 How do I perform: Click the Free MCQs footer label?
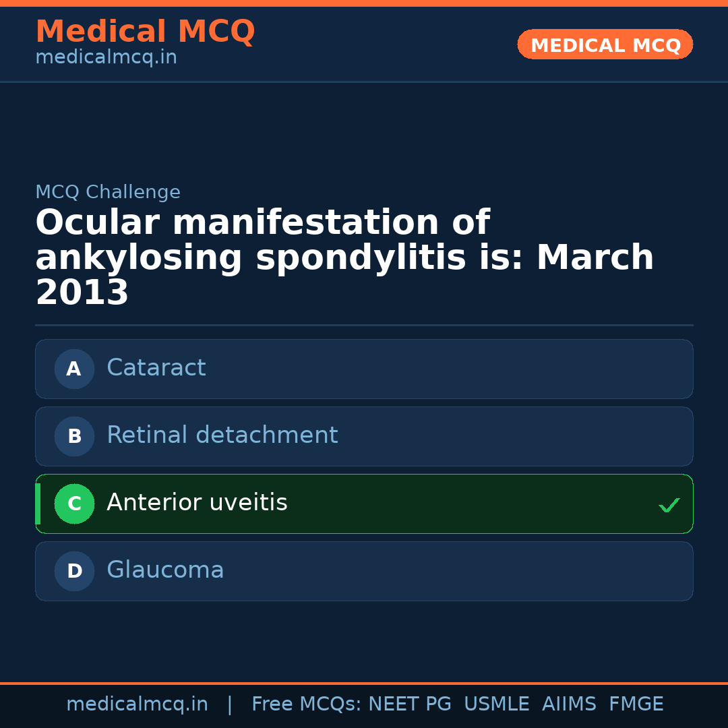coord(306,704)
